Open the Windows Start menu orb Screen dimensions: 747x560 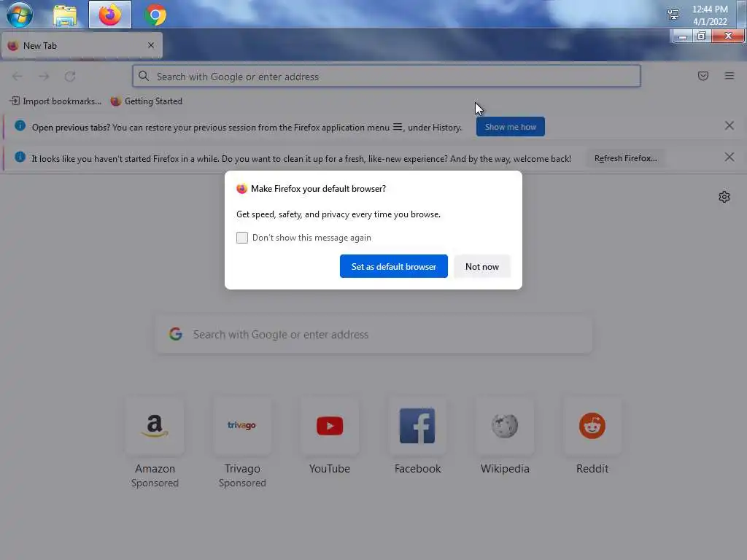tap(20, 15)
